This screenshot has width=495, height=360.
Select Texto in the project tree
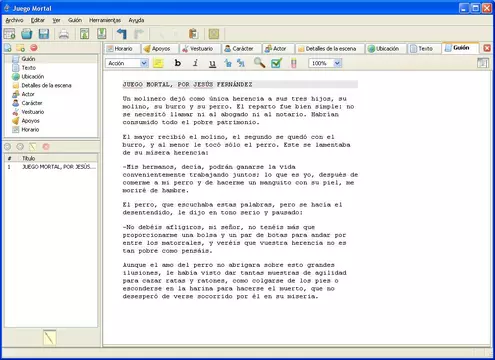click(x=28, y=68)
